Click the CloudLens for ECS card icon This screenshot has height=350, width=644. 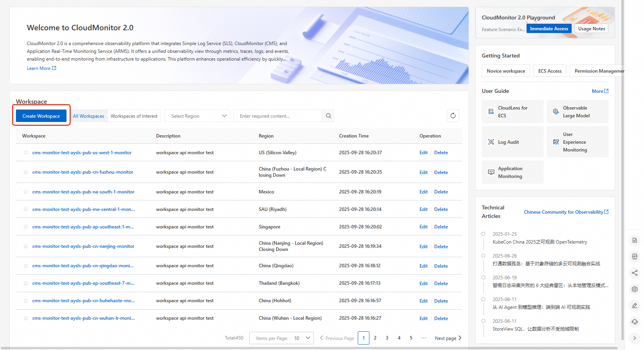coord(491,112)
